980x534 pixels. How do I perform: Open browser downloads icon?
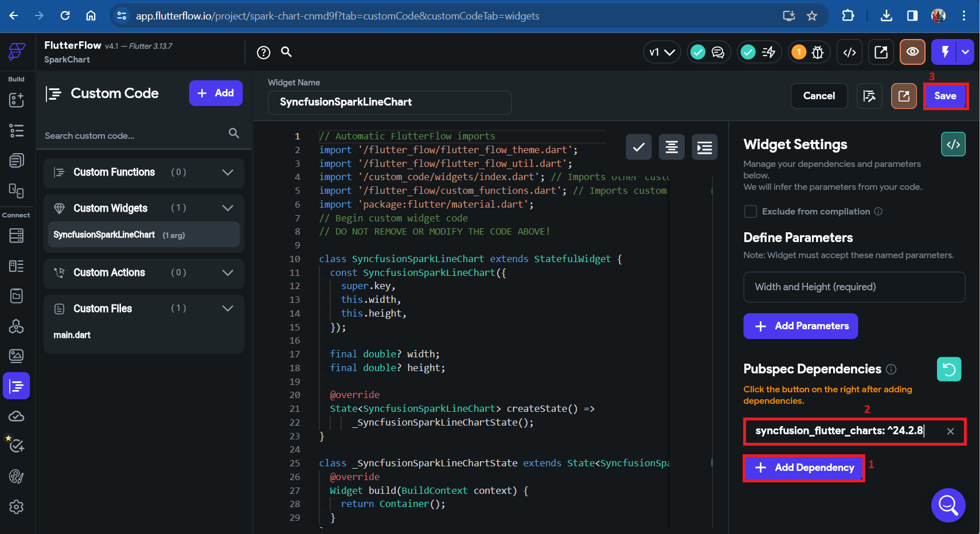tap(887, 16)
